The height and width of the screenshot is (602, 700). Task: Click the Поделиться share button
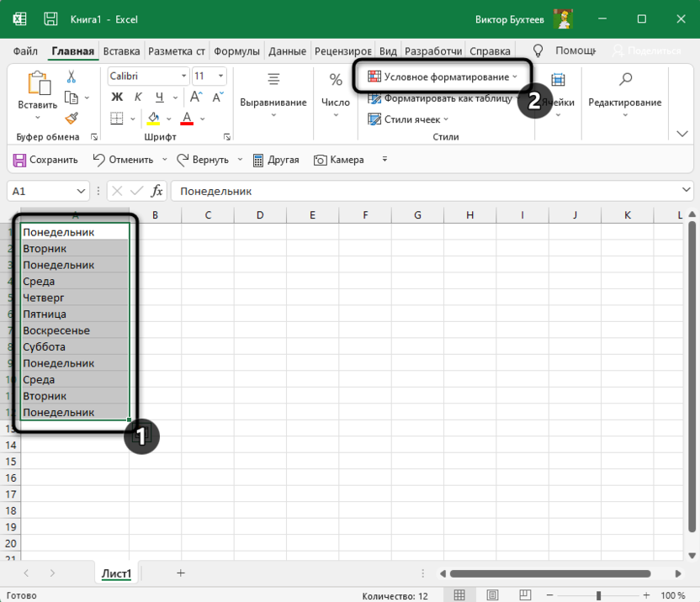(x=646, y=51)
